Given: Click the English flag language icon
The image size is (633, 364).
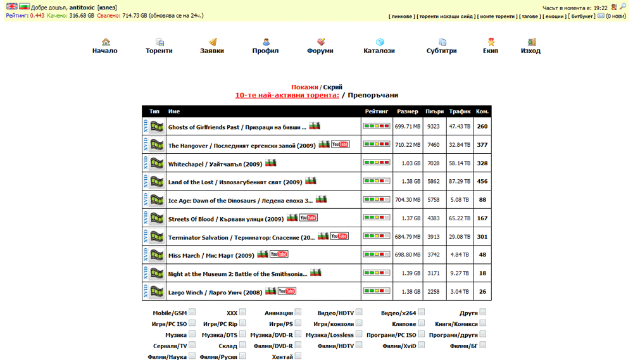Looking at the screenshot, I should 11,6.
